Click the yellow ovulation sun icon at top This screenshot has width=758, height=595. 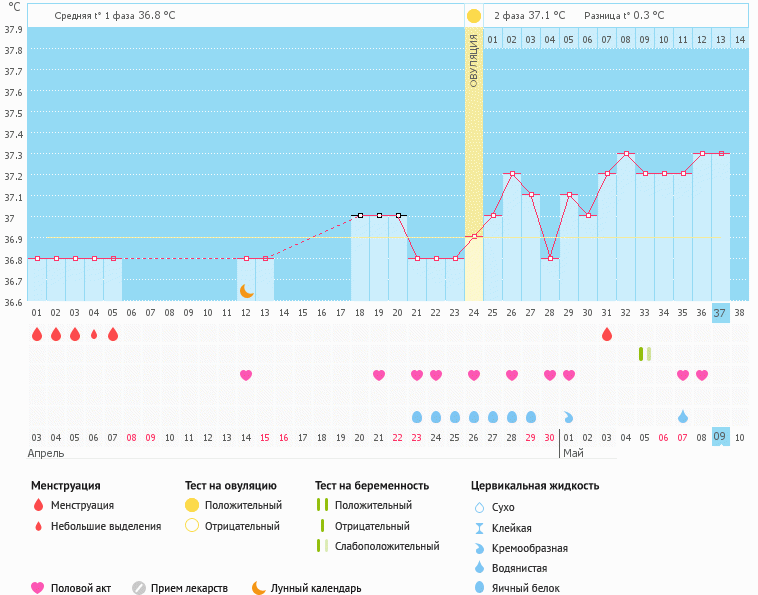(474, 16)
